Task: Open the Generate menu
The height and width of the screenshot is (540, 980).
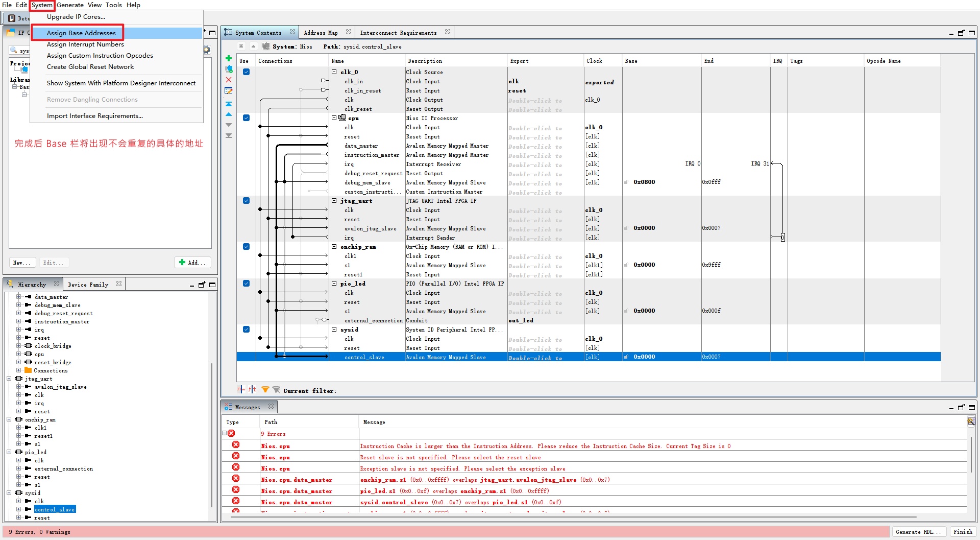Action: (x=70, y=5)
